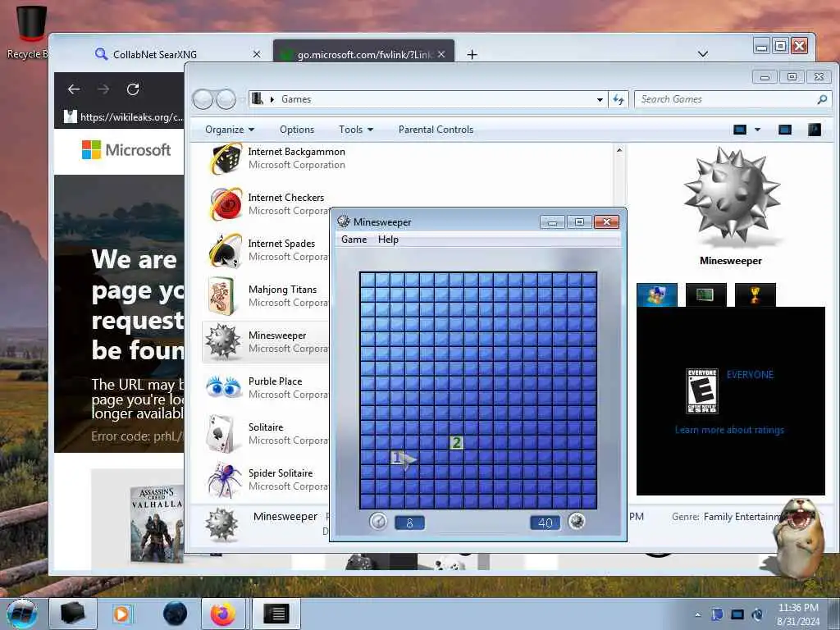Click the breadcrumb arrow before Games
840x630 pixels.
(x=272, y=99)
